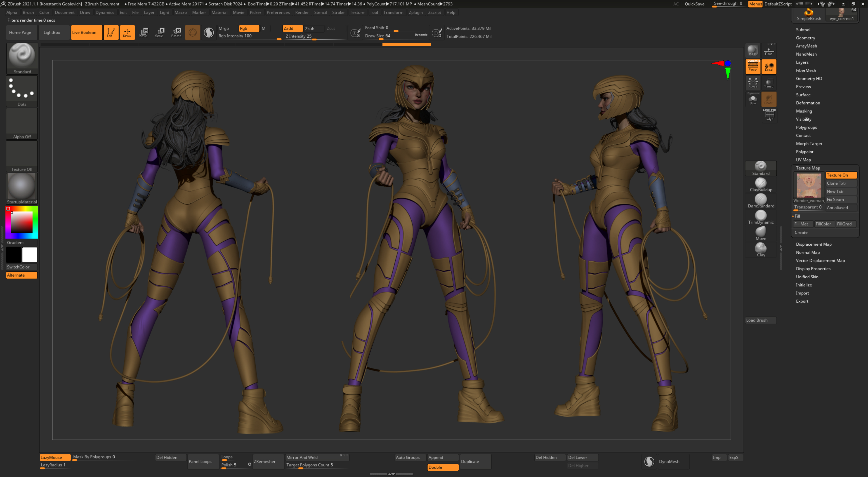The width and height of the screenshot is (868, 477).
Task: Click the ZRemesher button
Action: click(x=265, y=461)
